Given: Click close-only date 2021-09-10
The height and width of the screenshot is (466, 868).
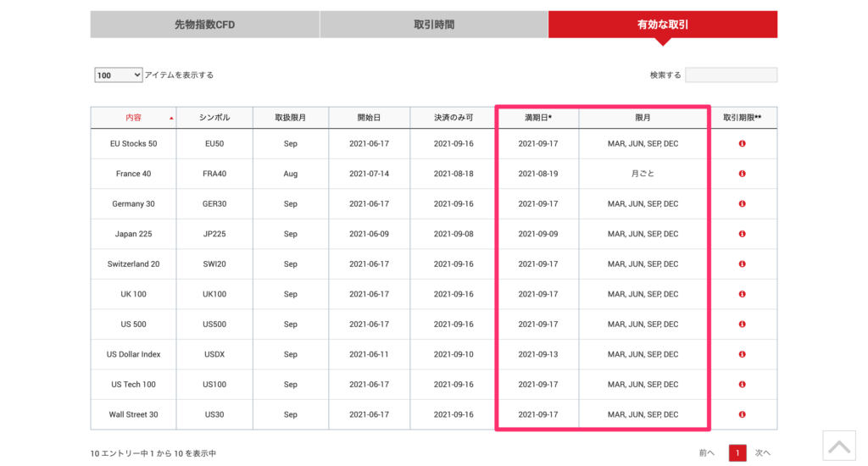Looking at the screenshot, I should point(453,354).
